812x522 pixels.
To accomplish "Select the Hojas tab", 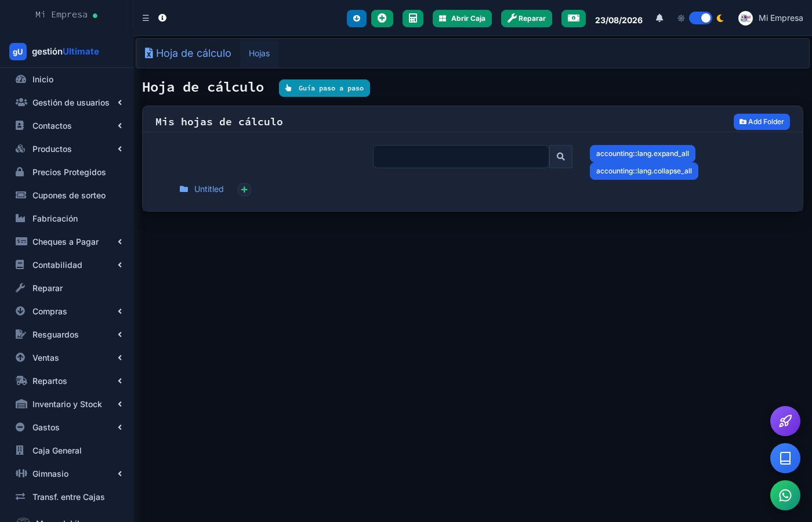I will pos(259,53).
